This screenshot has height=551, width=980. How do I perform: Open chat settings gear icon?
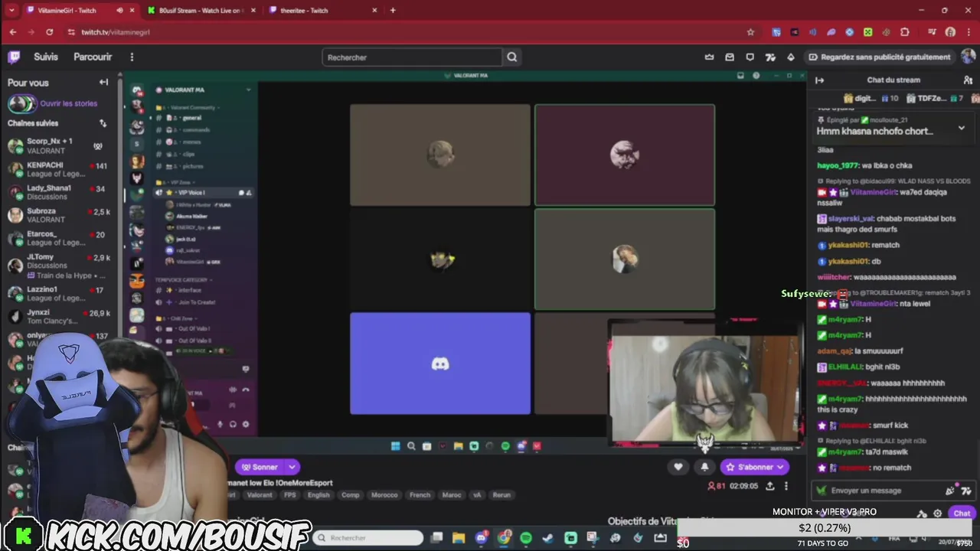(x=937, y=514)
